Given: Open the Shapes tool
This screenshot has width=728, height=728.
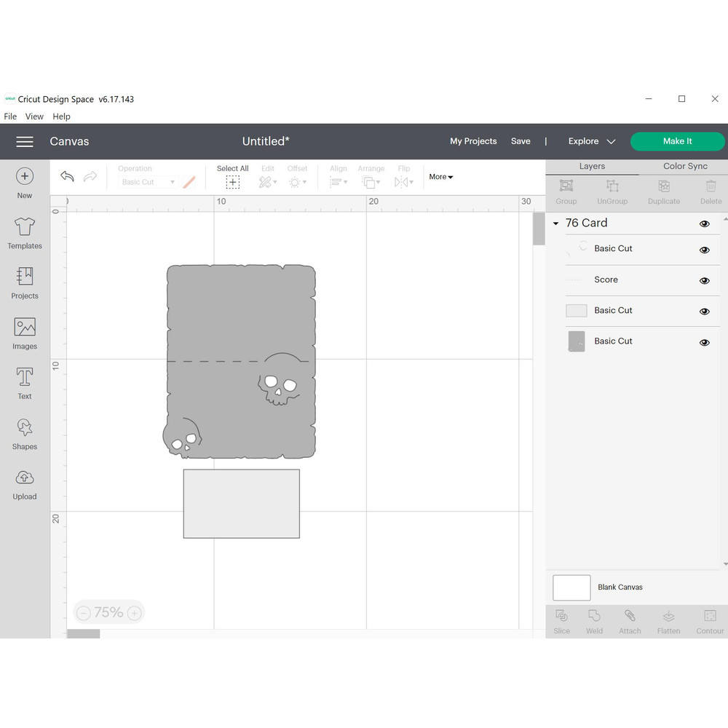Looking at the screenshot, I should click(25, 427).
